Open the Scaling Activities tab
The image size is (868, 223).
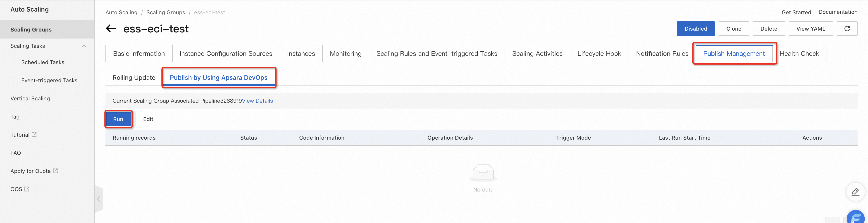(x=537, y=53)
